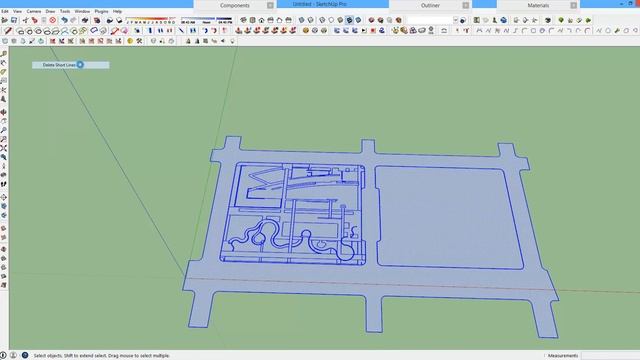Select the Zoom magnifier tool
The image size is (640, 360).
pos(3,130)
